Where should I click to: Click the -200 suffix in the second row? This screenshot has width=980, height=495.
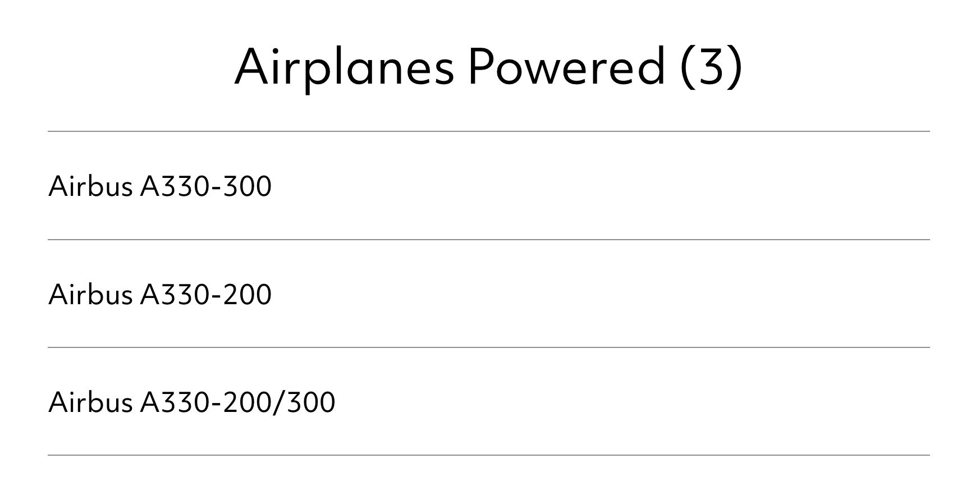click(x=241, y=294)
